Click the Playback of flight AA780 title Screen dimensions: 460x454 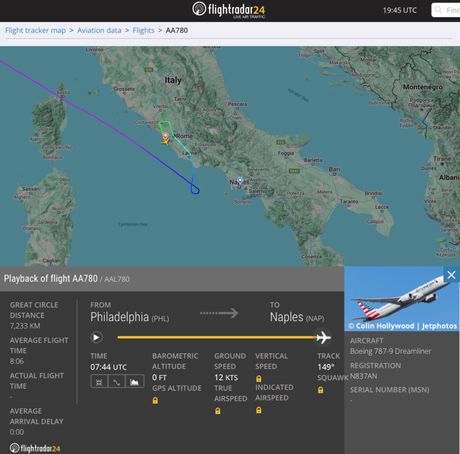tap(51, 278)
